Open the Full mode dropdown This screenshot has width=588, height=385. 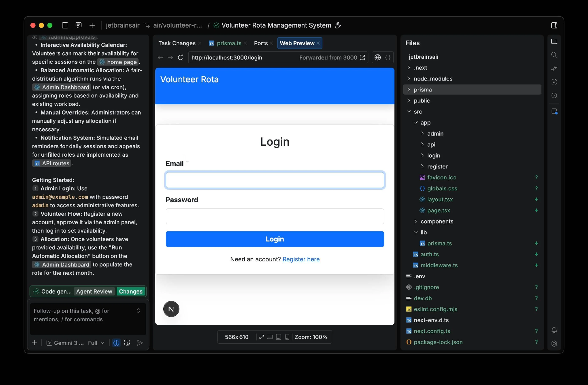[96, 343]
